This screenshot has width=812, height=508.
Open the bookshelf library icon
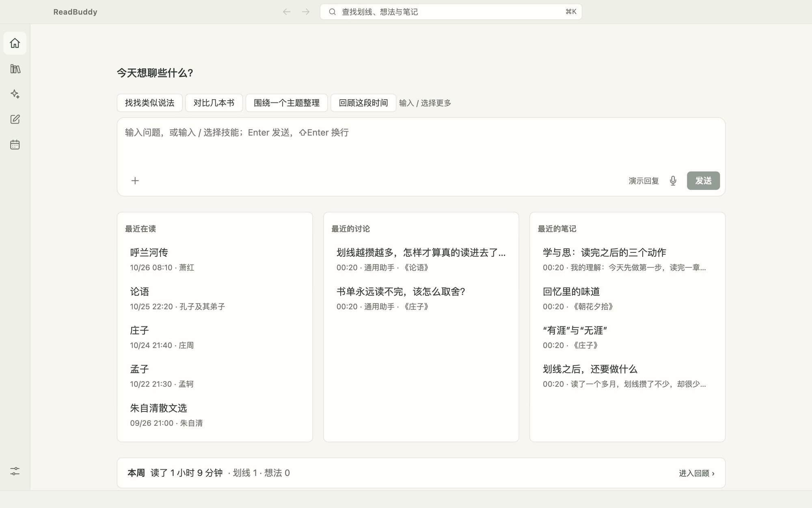pyautogui.click(x=15, y=69)
